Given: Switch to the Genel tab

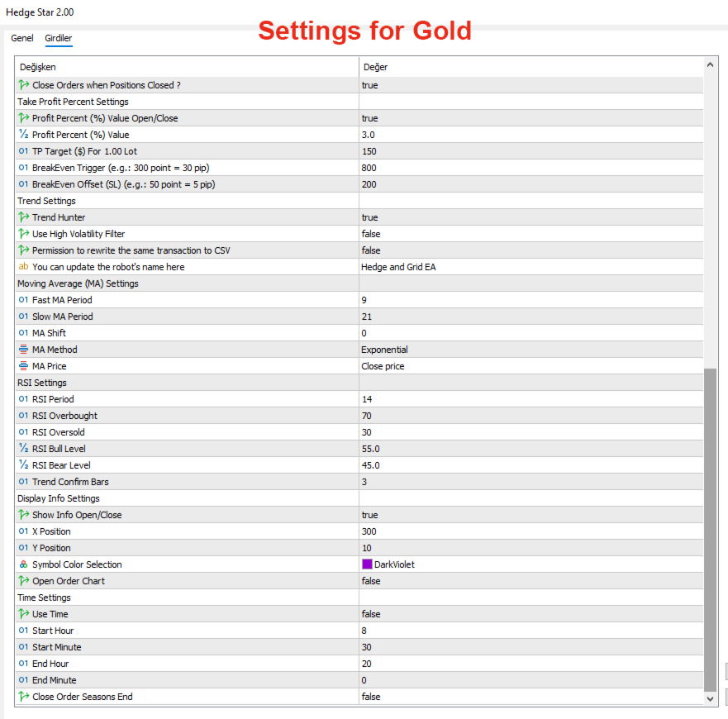Looking at the screenshot, I should point(22,38).
